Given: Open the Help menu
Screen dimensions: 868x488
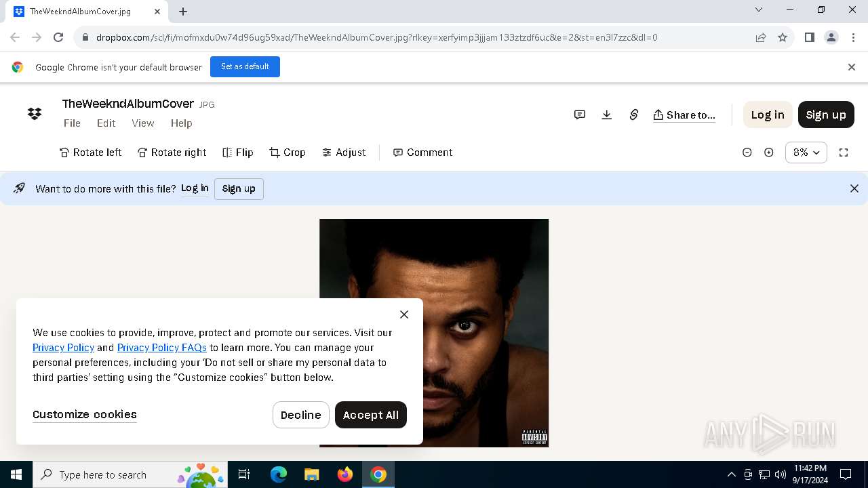Looking at the screenshot, I should tap(182, 123).
